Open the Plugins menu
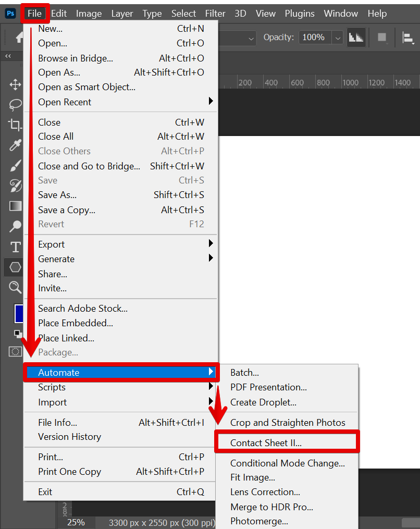This screenshot has width=420, height=529. [x=300, y=14]
